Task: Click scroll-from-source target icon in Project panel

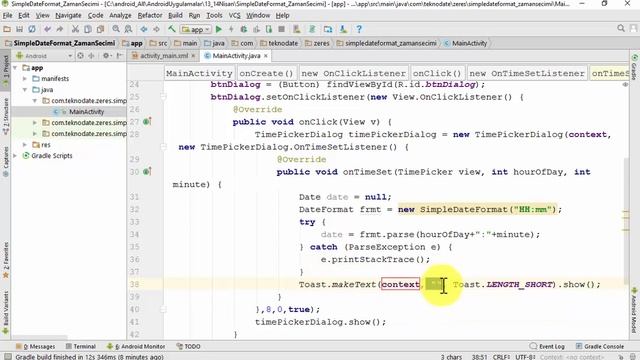Action: pyautogui.click(x=80, y=56)
